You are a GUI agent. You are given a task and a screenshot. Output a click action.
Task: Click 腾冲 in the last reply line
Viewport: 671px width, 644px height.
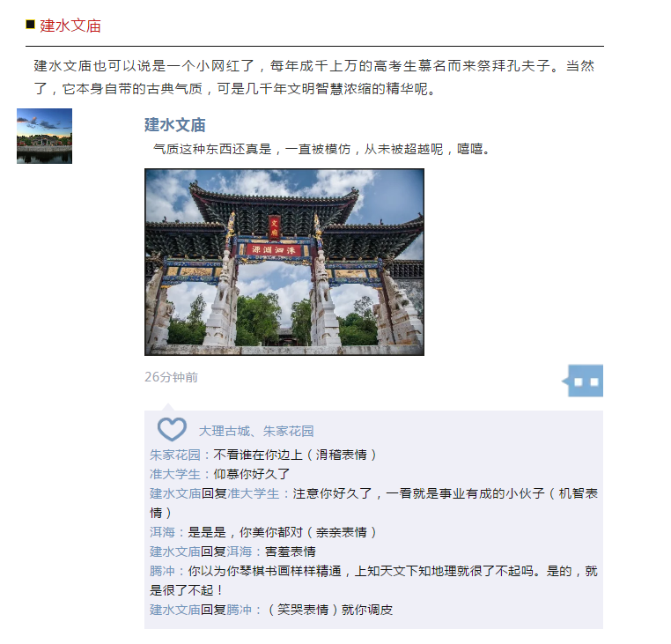[239, 610]
